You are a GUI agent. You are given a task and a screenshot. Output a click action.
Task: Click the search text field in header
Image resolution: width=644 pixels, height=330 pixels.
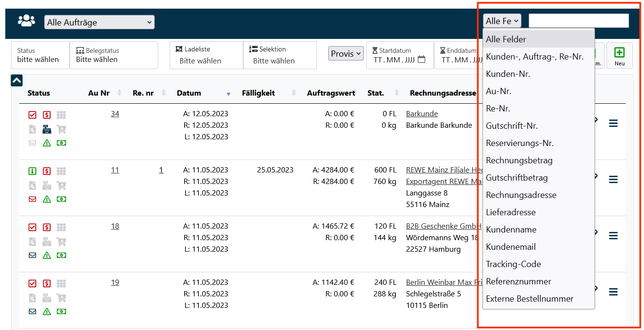578,21
